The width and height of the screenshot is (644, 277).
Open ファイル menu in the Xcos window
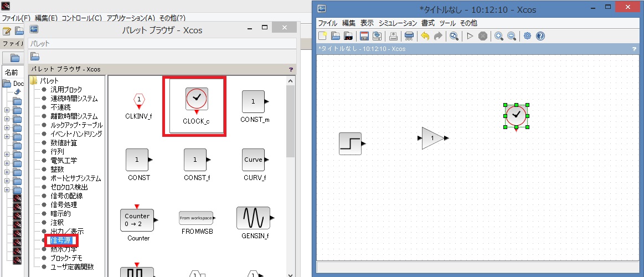(328, 23)
